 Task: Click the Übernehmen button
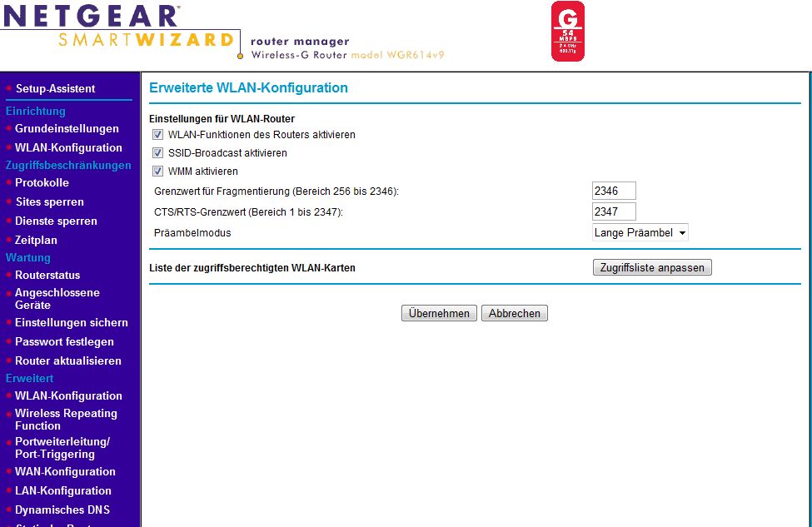coord(439,313)
